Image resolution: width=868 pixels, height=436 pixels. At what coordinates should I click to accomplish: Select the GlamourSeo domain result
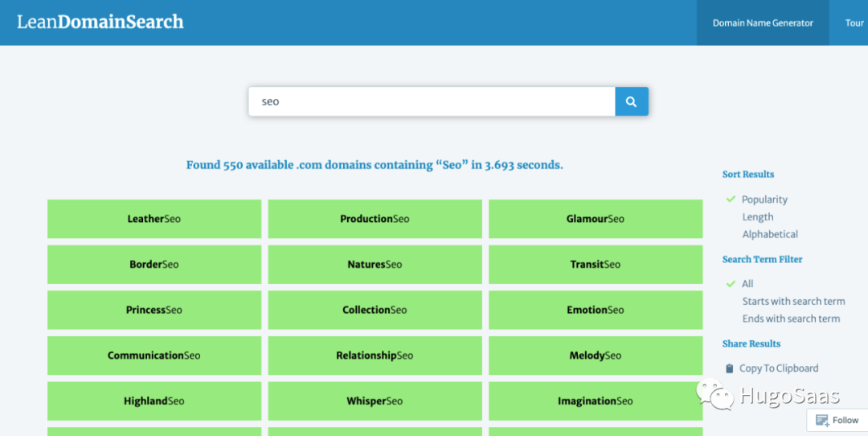tap(596, 219)
